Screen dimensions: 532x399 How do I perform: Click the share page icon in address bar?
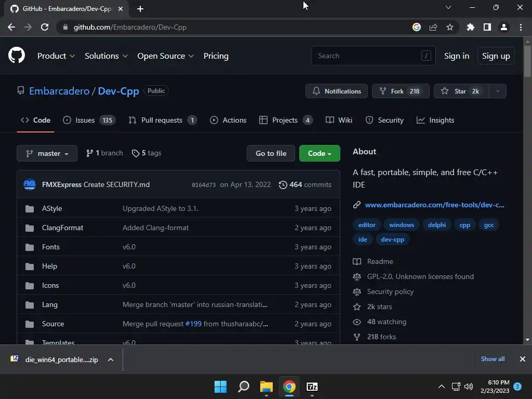coord(433,27)
